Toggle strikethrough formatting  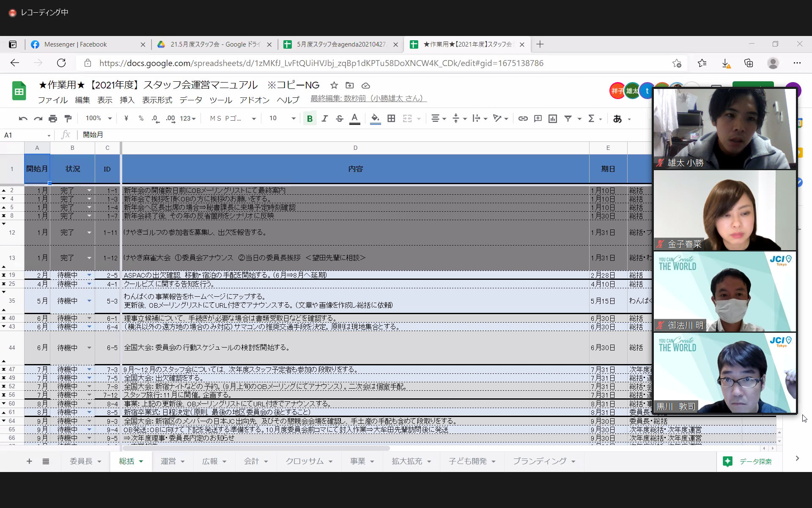point(339,119)
